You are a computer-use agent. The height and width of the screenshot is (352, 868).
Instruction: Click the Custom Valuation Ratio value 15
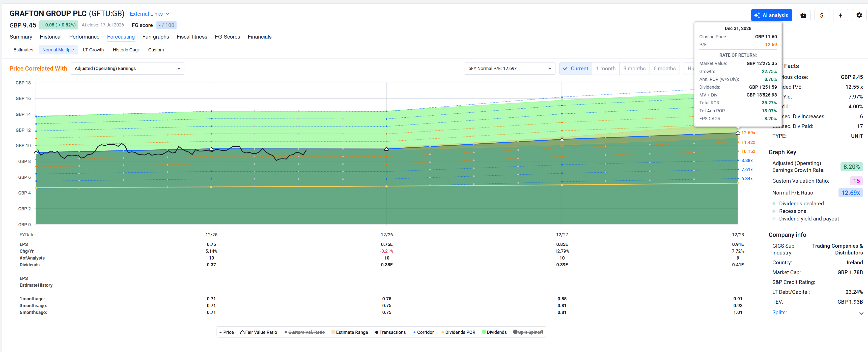pos(856,181)
